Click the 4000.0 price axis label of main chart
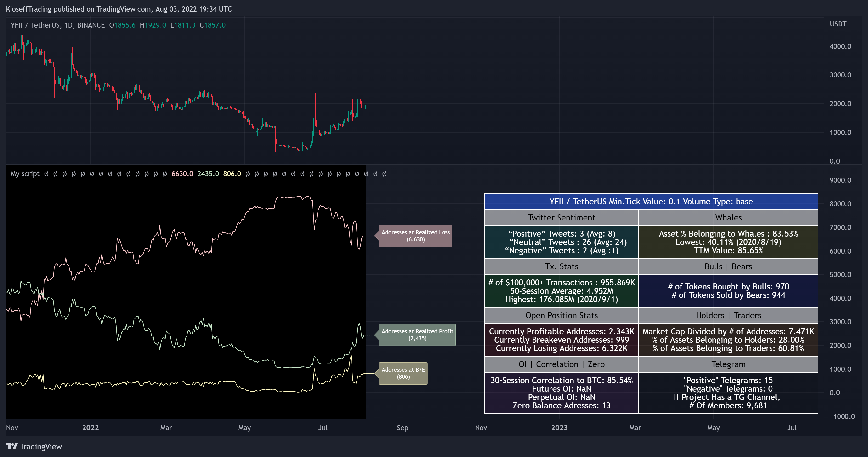 click(x=840, y=46)
